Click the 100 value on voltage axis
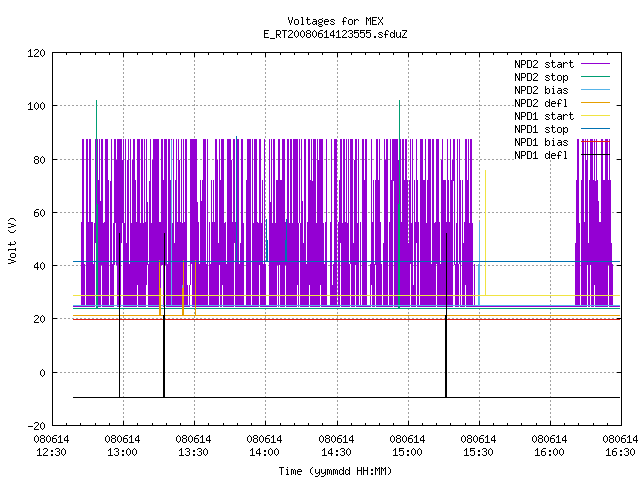The image size is (640, 480). click(36, 106)
